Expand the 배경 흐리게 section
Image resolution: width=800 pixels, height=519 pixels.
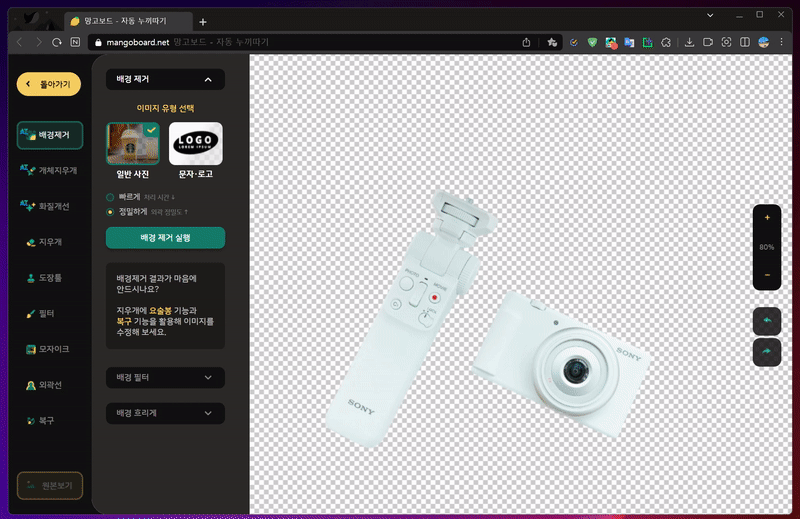pyautogui.click(x=165, y=413)
